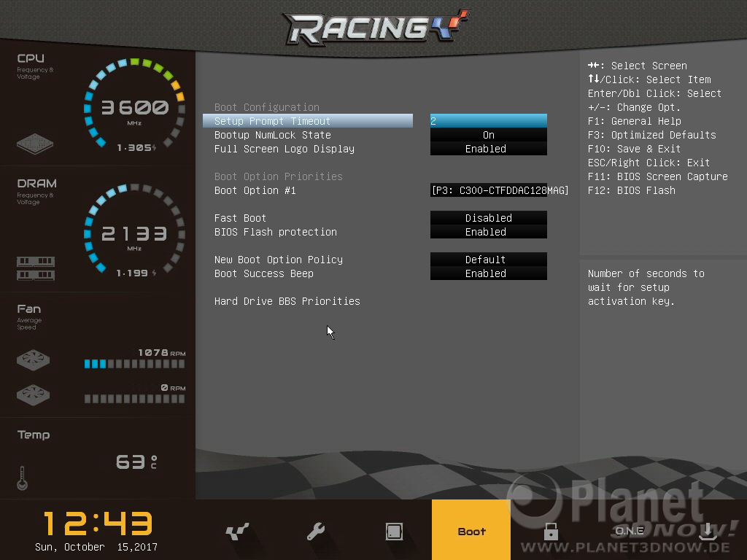Image resolution: width=747 pixels, height=560 pixels.
Task: Toggle the Boot Success Beep Enabled value
Action: 488,273
